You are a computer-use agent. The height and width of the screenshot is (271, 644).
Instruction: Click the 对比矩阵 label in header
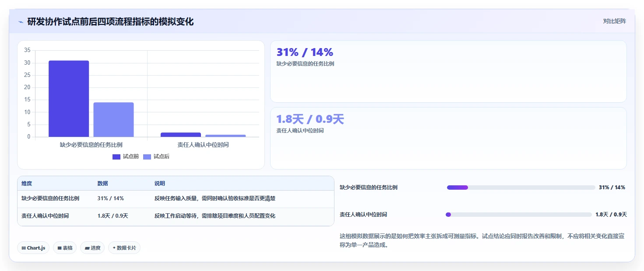click(x=614, y=21)
